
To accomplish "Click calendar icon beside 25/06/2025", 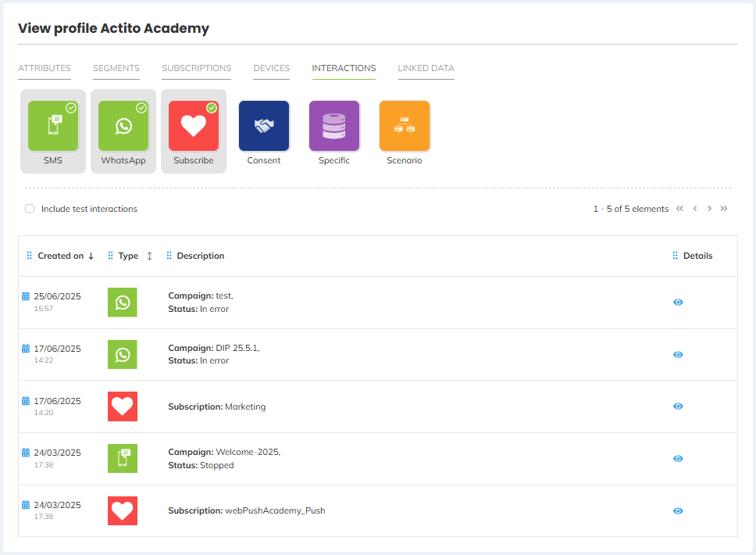I will coord(26,295).
